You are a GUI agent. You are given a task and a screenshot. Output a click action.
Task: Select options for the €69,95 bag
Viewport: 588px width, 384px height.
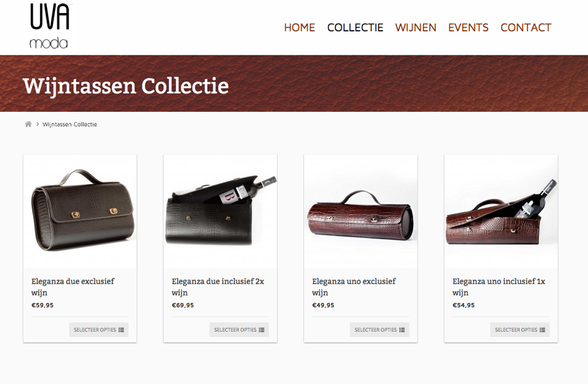click(239, 330)
